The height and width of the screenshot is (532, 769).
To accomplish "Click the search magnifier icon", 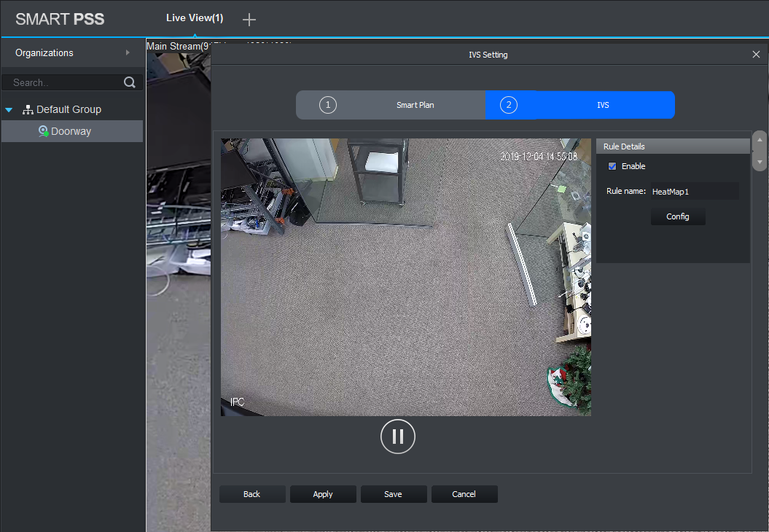I will point(130,82).
